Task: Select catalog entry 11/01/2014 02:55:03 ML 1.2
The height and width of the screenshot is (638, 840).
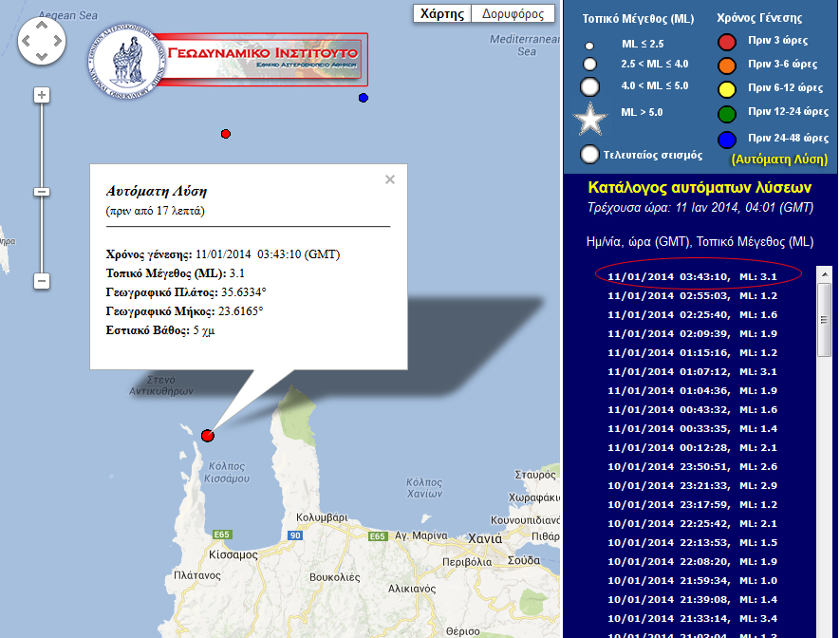Action: click(x=693, y=296)
